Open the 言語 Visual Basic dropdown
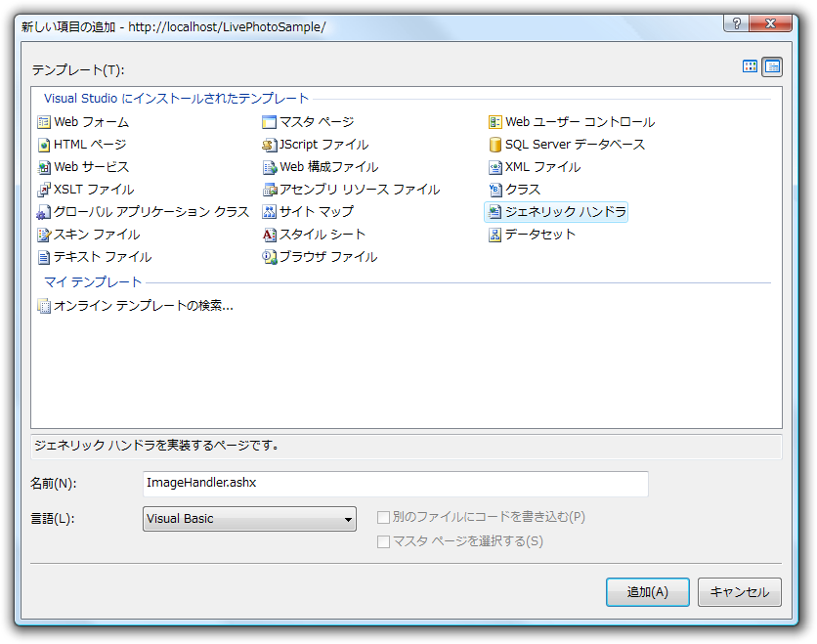 [x=249, y=519]
